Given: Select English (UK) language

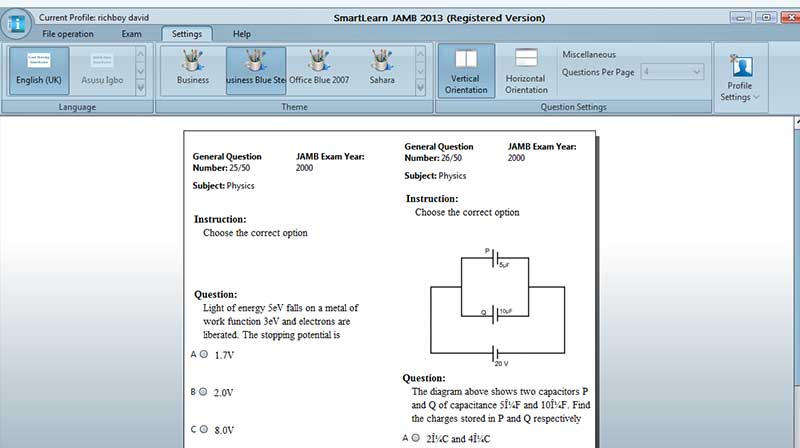Looking at the screenshot, I should (x=39, y=71).
